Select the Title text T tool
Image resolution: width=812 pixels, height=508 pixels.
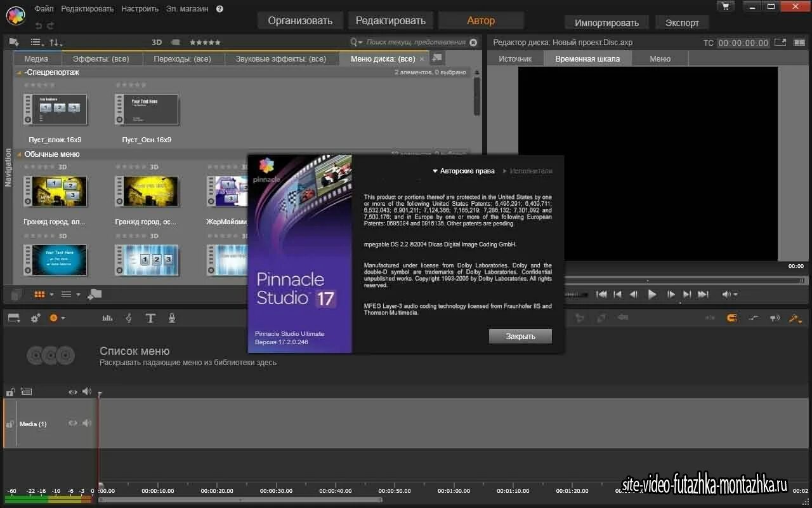150,318
